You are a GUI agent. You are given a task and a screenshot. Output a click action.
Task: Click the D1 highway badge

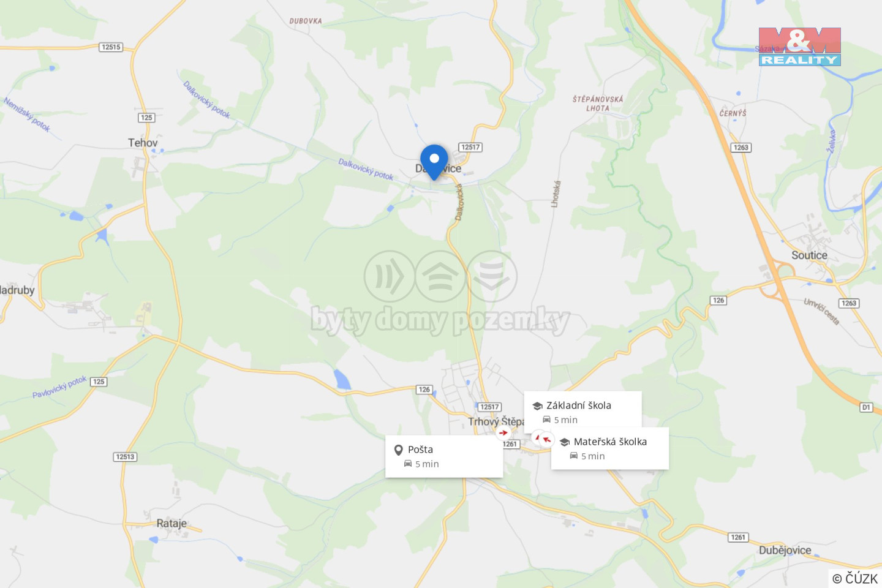point(866,407)
